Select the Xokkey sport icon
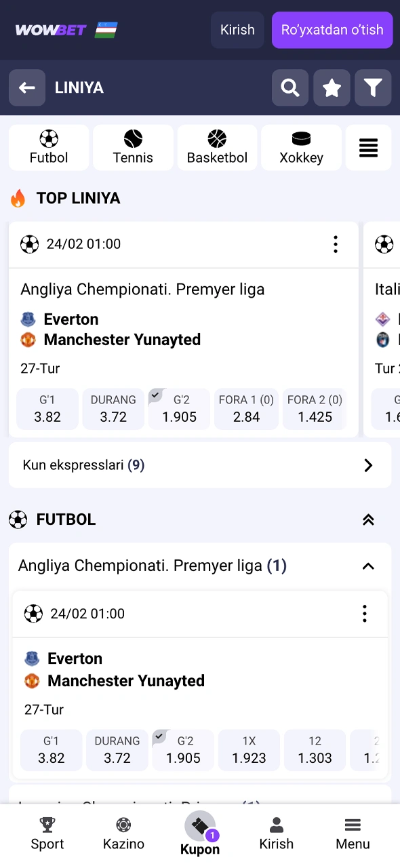The height and width of the screenshot is (868, 400). tap(301, 147)
